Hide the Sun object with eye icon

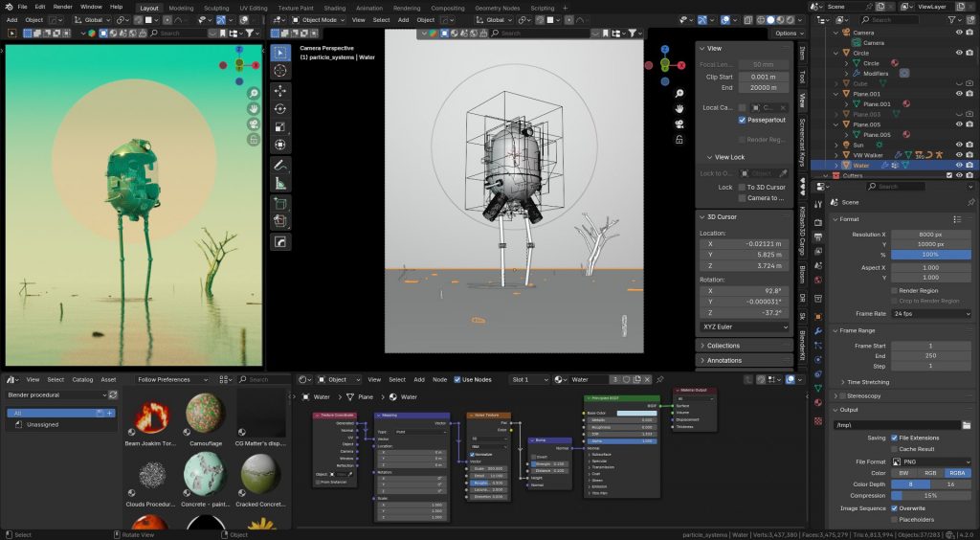959,145
